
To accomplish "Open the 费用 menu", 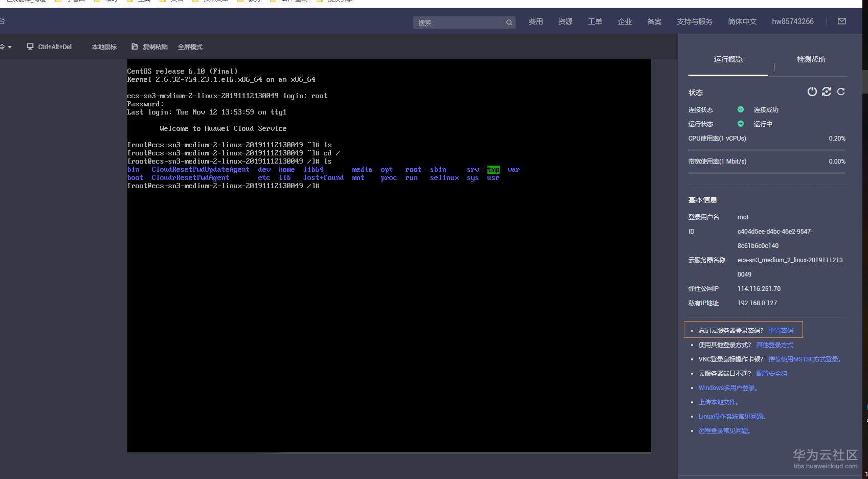I will click(536, 21).
